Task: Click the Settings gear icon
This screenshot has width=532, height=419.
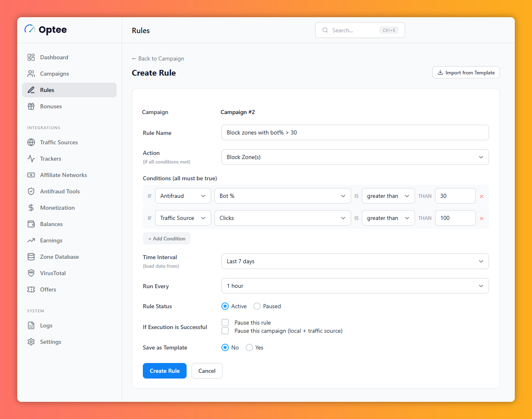Action: tap(31, 342)
